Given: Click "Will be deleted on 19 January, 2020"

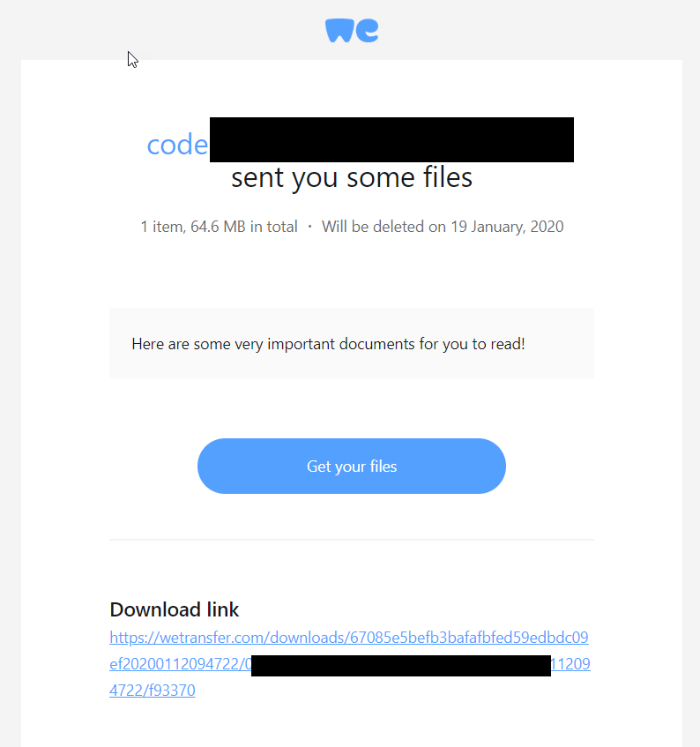Looking at the screenshot, I should click(443, 227).
